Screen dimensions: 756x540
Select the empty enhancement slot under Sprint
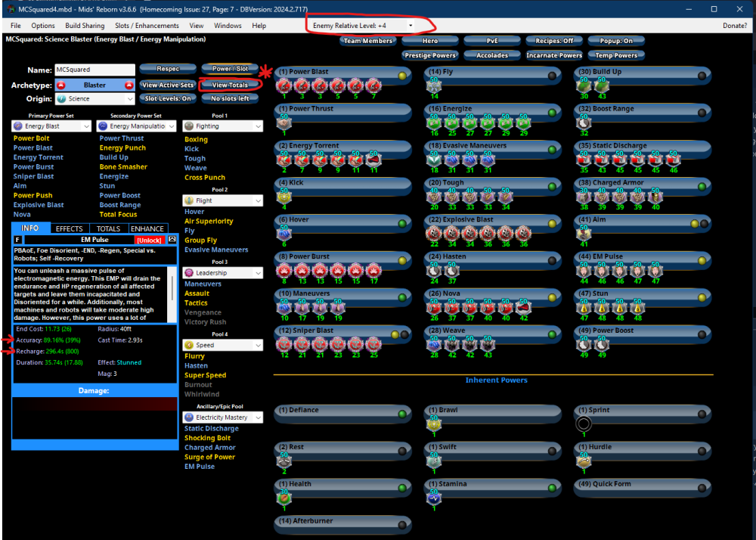pos(584,424)
